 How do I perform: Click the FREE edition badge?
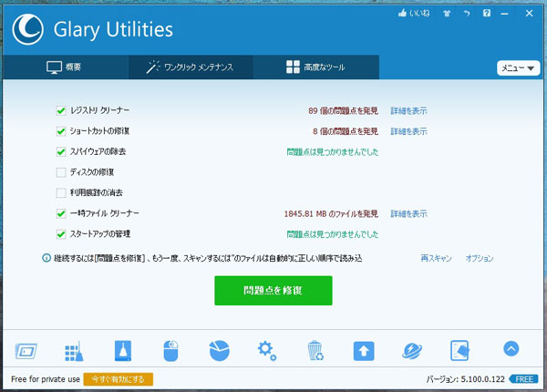pyautogui.click(x=523, y=379)
